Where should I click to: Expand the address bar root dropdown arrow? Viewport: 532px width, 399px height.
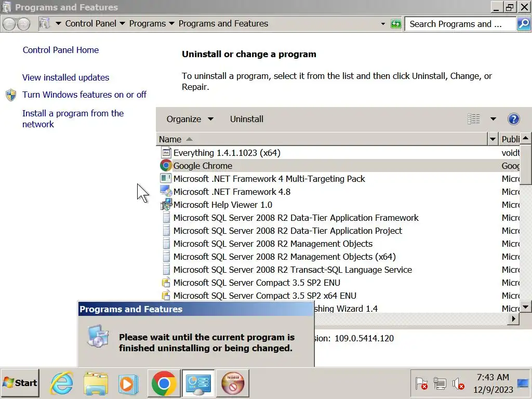click(x=58, y=23)
